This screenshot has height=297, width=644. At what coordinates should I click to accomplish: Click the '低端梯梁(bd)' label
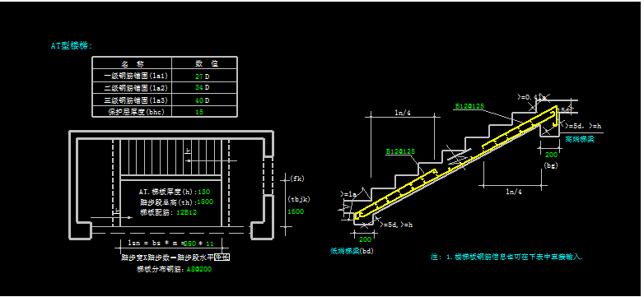pyautogui.click(x=352, y=250)
